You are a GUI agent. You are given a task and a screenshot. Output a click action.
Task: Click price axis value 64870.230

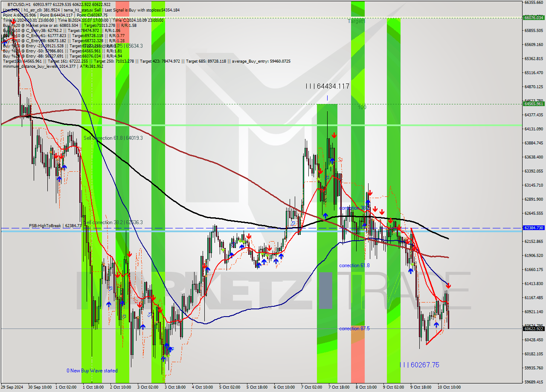(x=534, y=87)
